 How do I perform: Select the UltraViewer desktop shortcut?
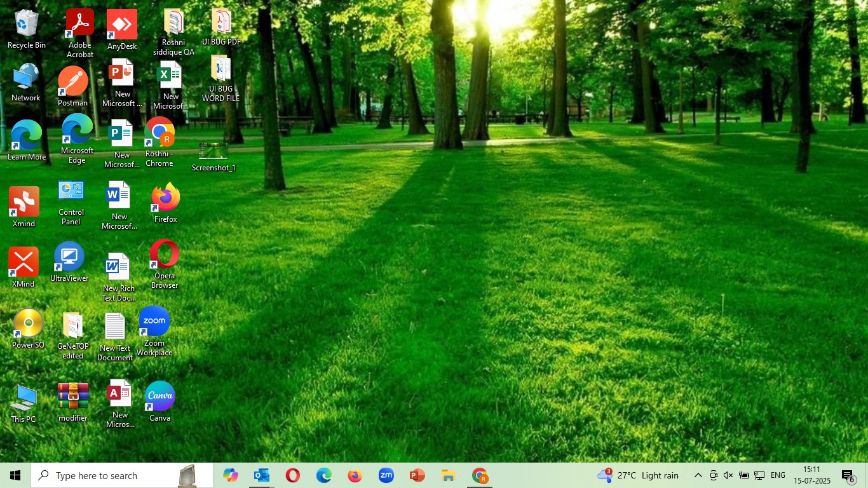point(69,257)
